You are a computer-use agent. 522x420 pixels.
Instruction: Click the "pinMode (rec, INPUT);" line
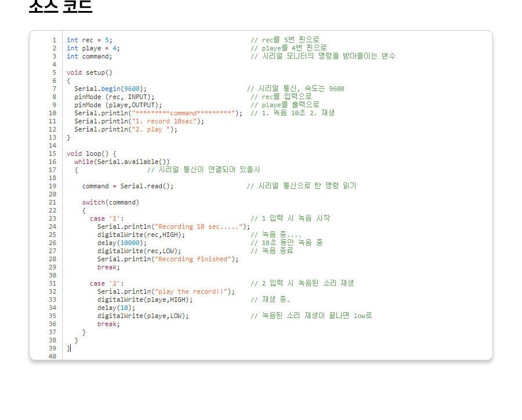point(114,97)
